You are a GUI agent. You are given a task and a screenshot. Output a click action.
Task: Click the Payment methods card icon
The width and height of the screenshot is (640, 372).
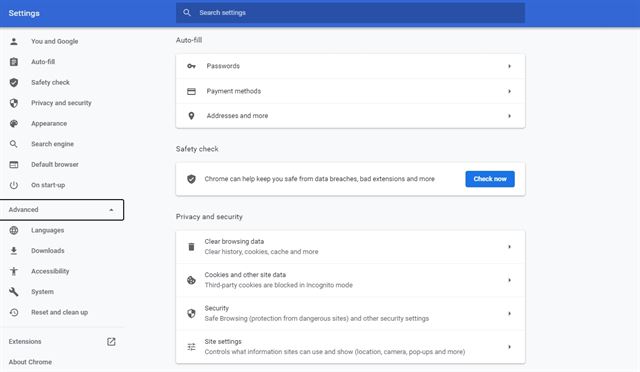pos(191,91)
